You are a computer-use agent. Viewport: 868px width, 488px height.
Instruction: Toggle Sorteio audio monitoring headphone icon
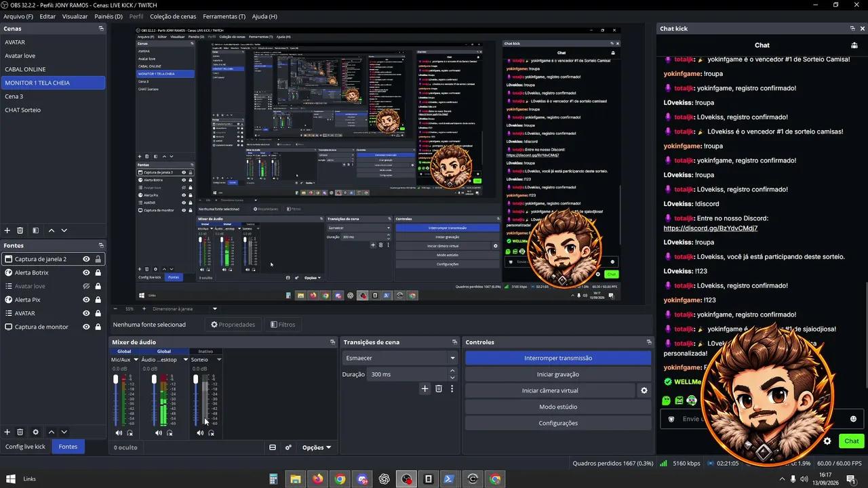211,432
